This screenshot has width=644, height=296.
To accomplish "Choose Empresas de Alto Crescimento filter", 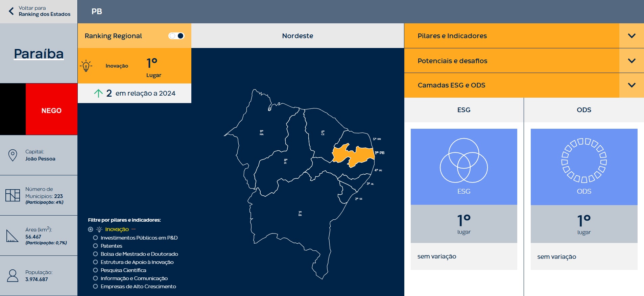I will pyautogui.click(x=95, y=287).
